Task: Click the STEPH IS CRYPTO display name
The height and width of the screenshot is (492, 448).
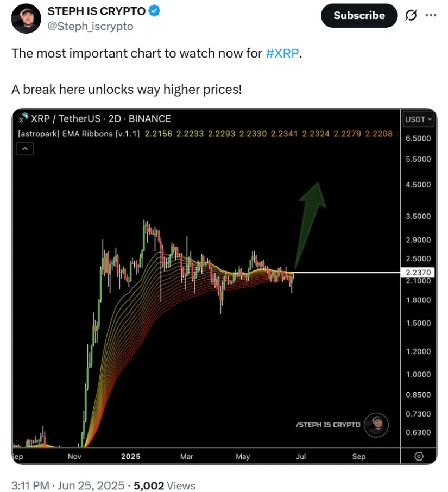Action: coord(97,11)
